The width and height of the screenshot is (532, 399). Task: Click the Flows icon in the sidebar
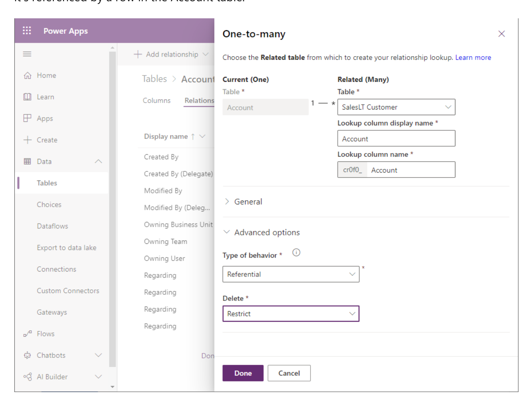pyautogui.click(x=27, y=334)
